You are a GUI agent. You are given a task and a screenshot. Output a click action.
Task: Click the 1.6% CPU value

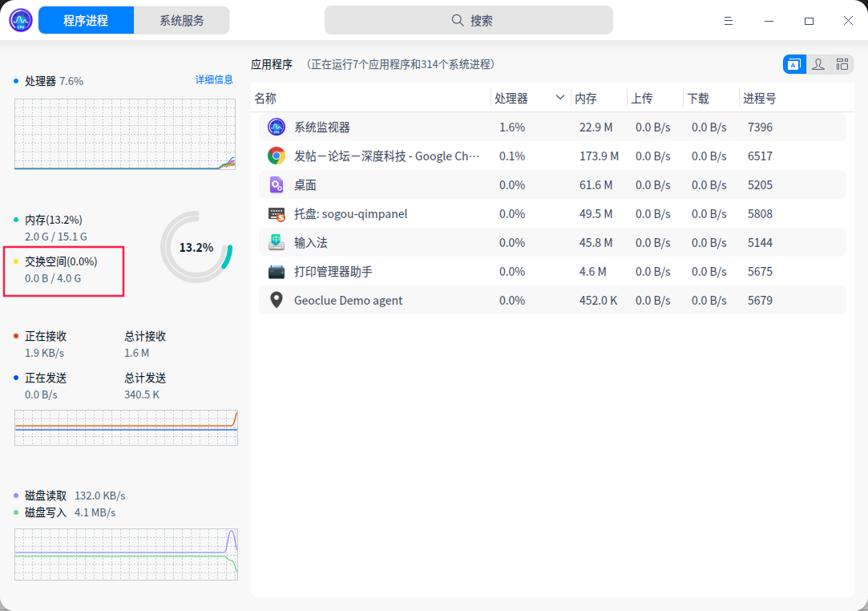click(512, 127)
